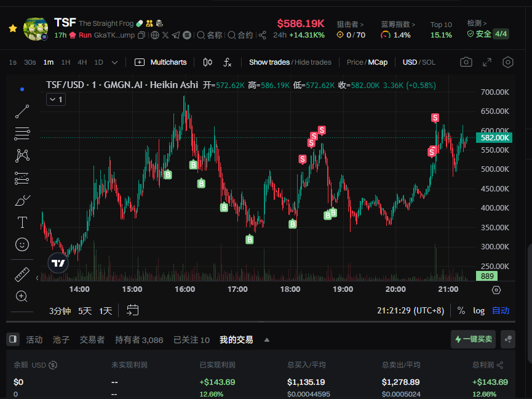Open the Telegram link icon

176,35
